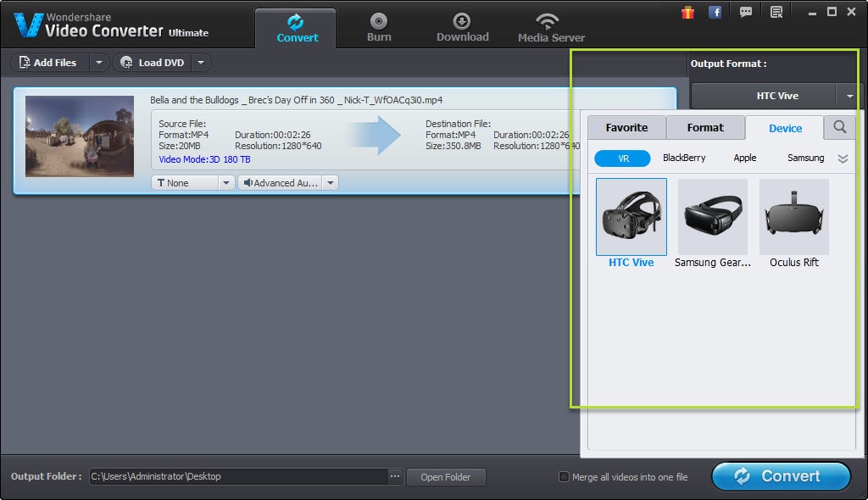The width and height of the screenshot is (868, 500).
Task: Click the video file name text
Action: tap(296, 100)
